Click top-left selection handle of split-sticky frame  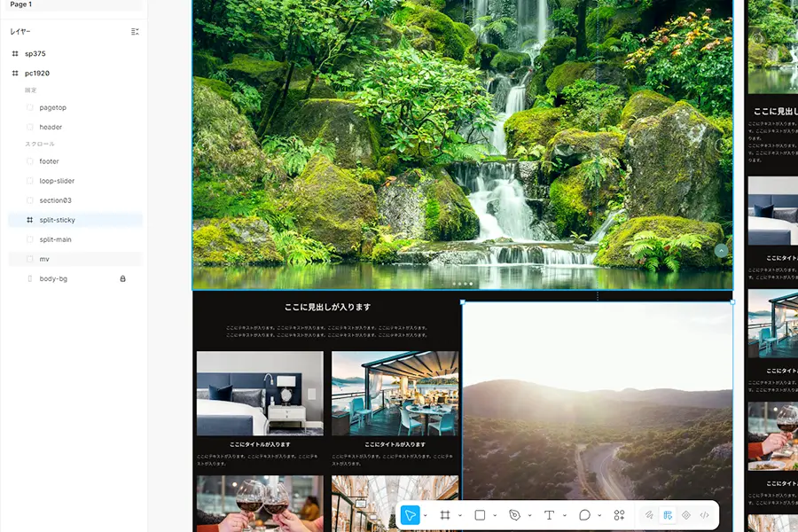click(463, 302)
